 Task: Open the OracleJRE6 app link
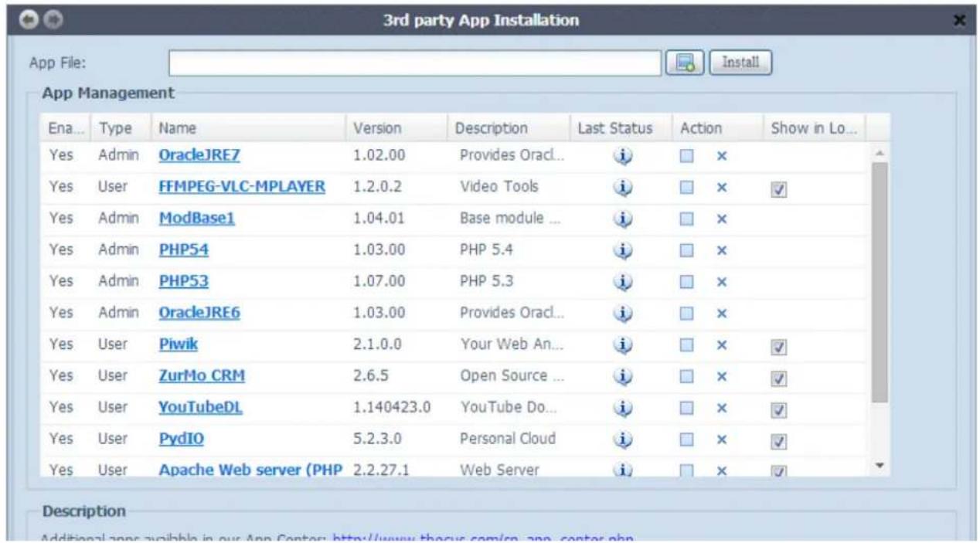pyautogui.click(x=199, y=313)
